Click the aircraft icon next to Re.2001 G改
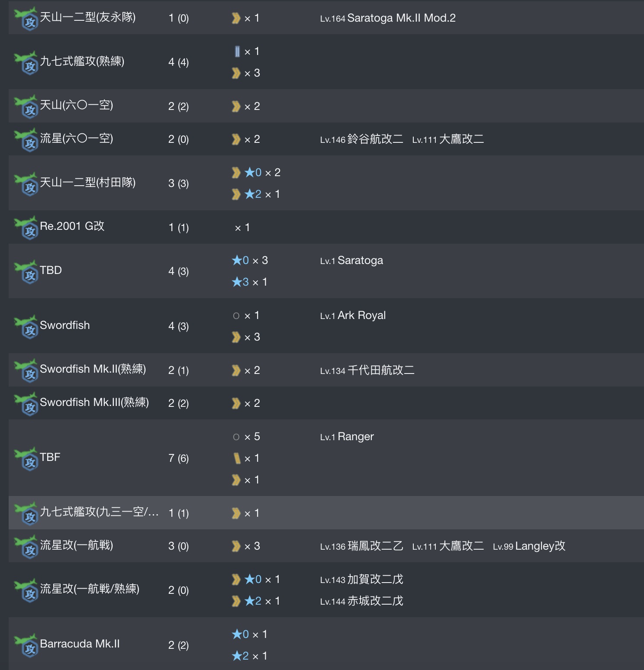Screen dimensions: 644x670 [26, 227]
